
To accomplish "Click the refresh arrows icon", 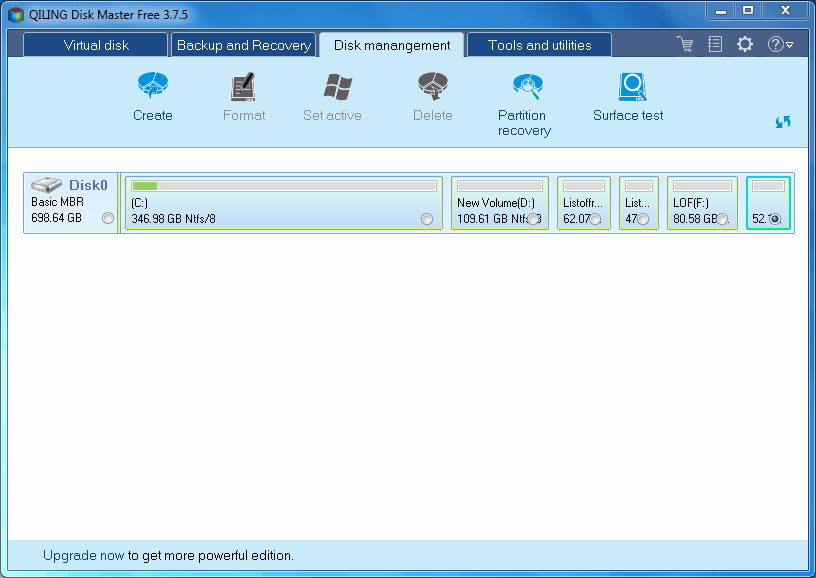I will tap(783, 122).
